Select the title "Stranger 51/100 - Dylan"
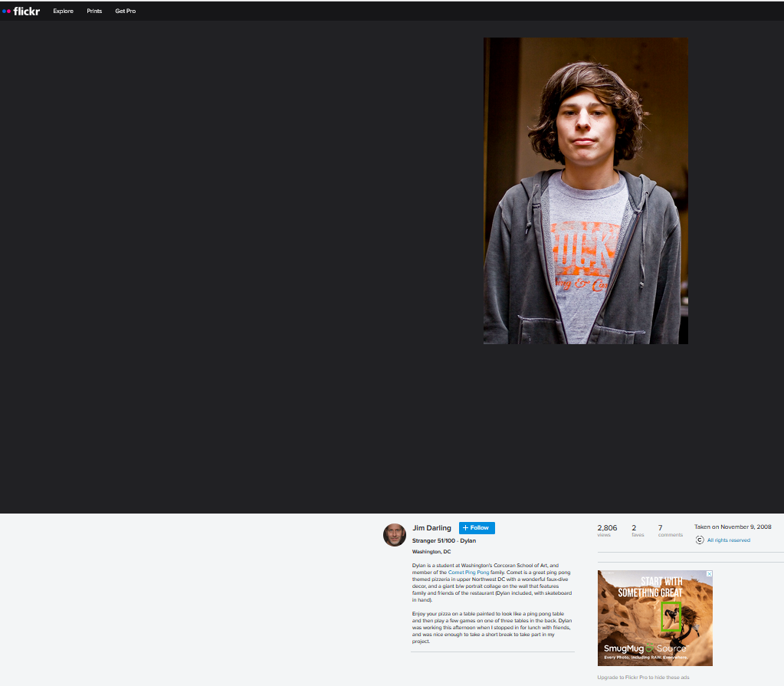The image size is (784, 686). 444,540
